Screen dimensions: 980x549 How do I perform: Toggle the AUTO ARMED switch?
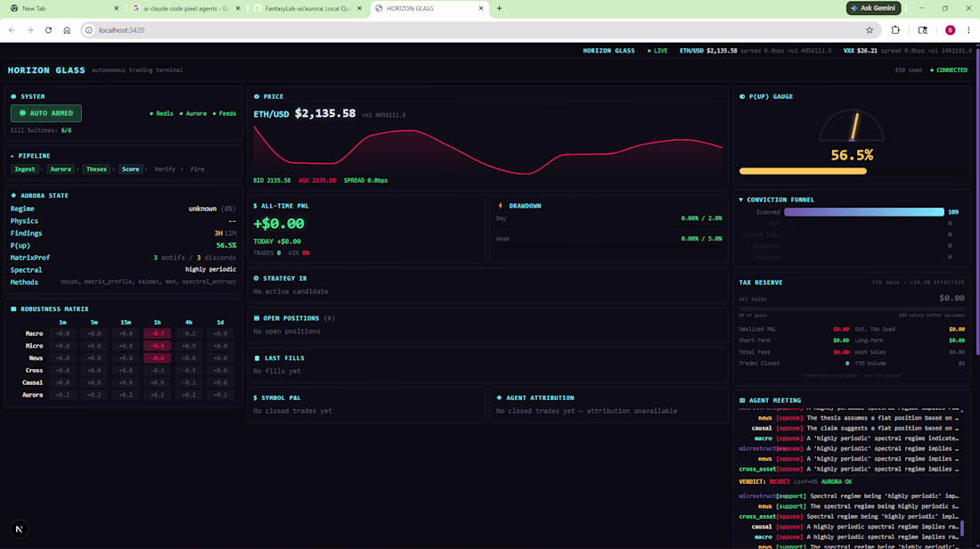[x=46, y=113]
